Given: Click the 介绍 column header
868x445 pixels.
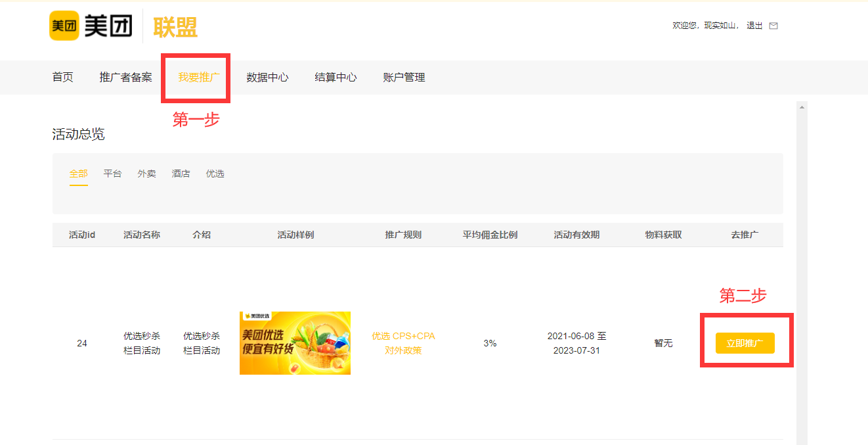Looking at the screenshot, I should [202, 235].
